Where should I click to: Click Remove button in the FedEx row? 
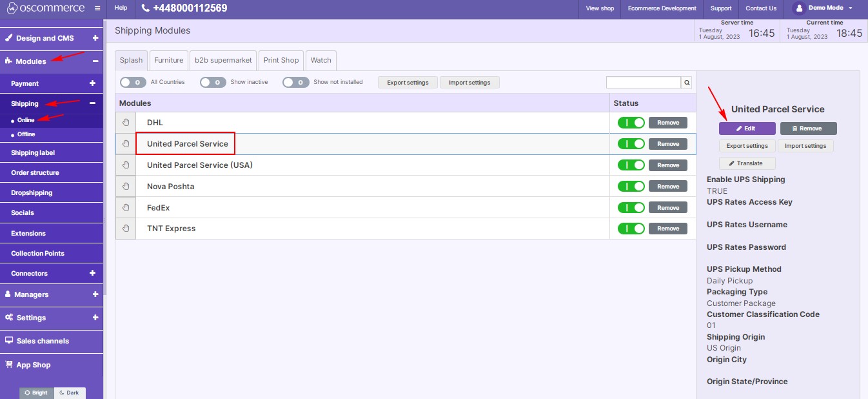click(668, 207)
